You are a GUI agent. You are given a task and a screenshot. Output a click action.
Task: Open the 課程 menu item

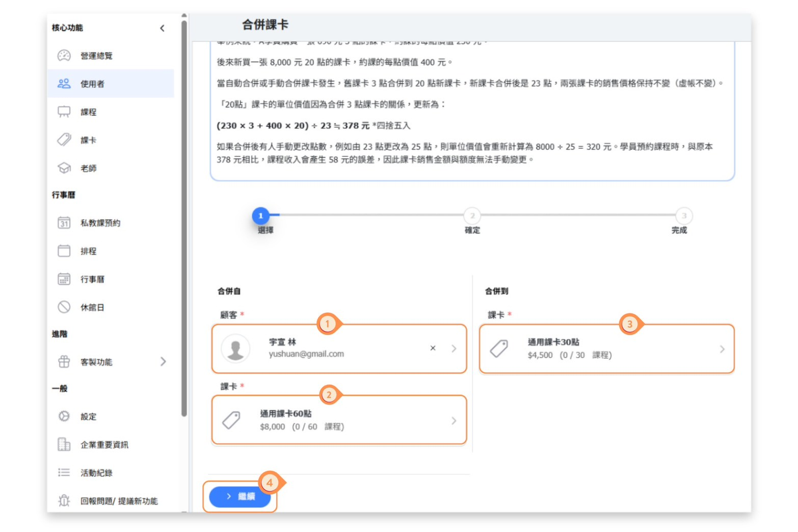point(88,112)
